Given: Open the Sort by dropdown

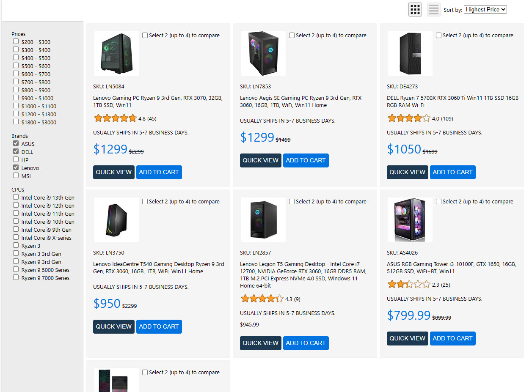Looking at the screenshot, I should [x=485, y=9].
